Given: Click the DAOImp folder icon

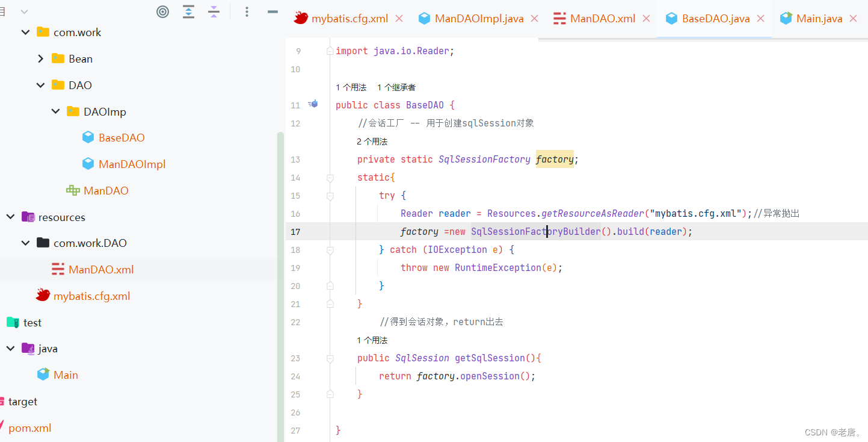Looking at the screenshot, I should [x=73, y=111].
